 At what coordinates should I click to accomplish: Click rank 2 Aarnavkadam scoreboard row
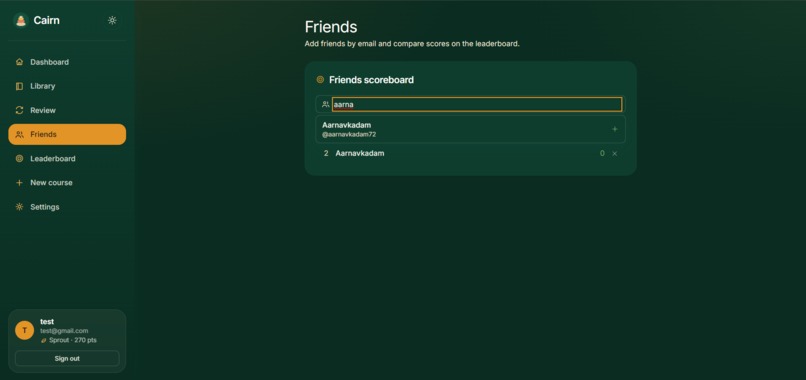pyautogui.click(x=470, y=154)
